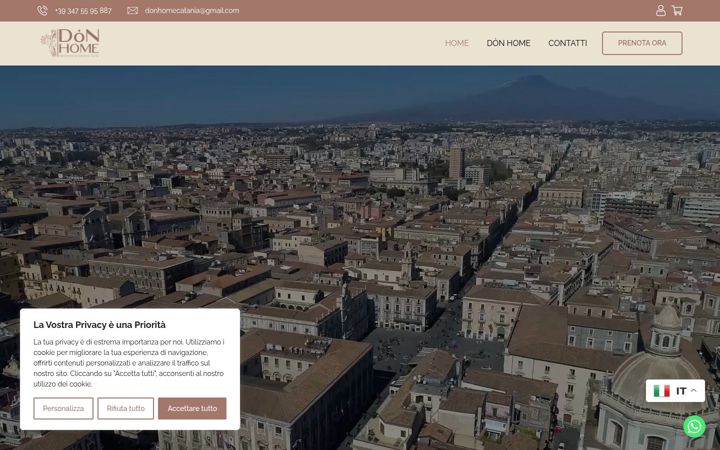The width and height of the screenshot is (720, 450).
Task: Open the CONTATTI menu item
Action: [x=568, y=43]
